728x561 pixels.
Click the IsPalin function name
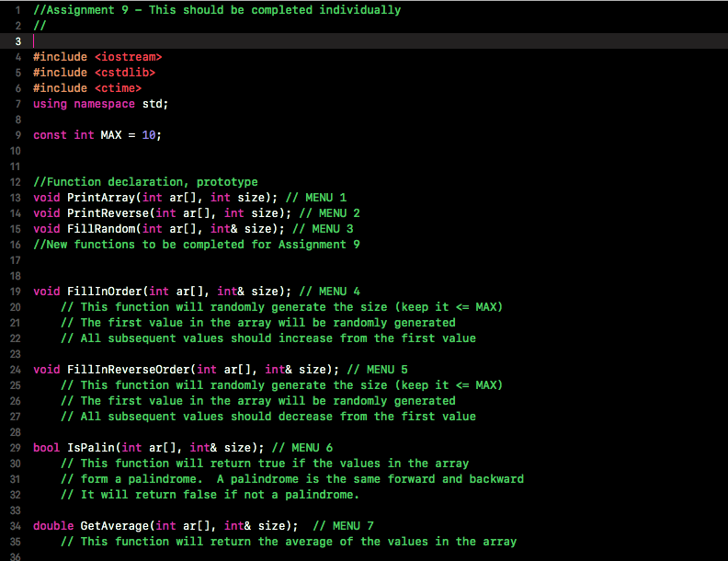pos(91,448)
